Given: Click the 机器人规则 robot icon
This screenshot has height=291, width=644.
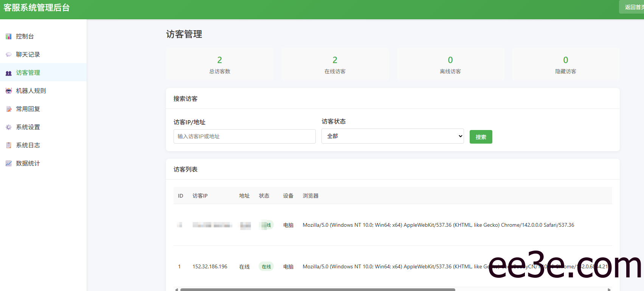Looking at the screenshot, I should coord(9,91).
